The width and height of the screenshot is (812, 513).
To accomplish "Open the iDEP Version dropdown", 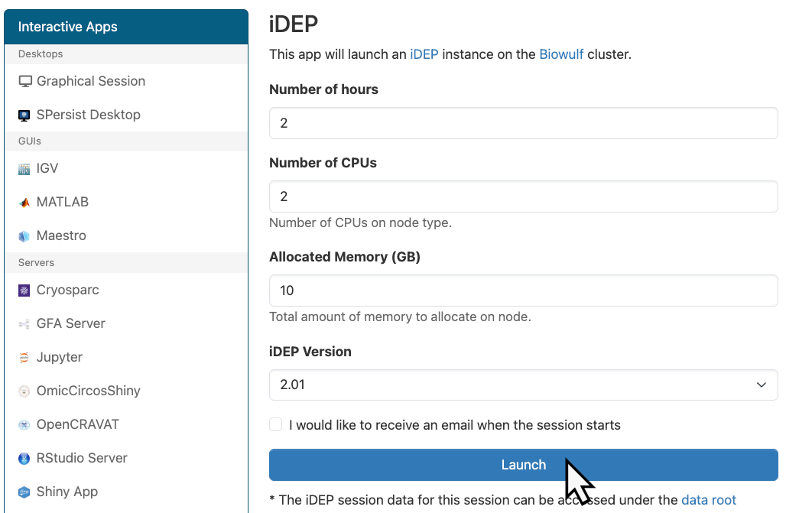I will click(524, 385).
